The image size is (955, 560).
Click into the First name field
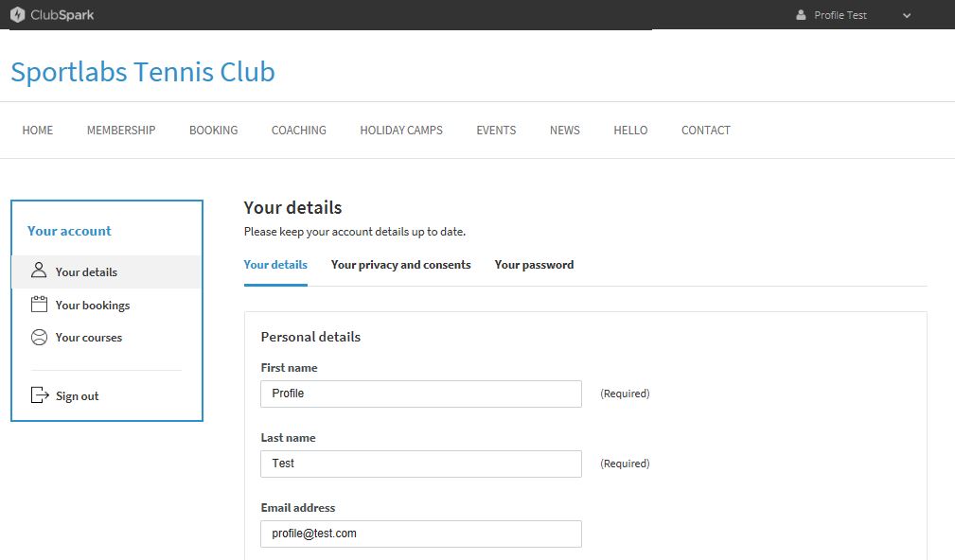coord(420,394)
